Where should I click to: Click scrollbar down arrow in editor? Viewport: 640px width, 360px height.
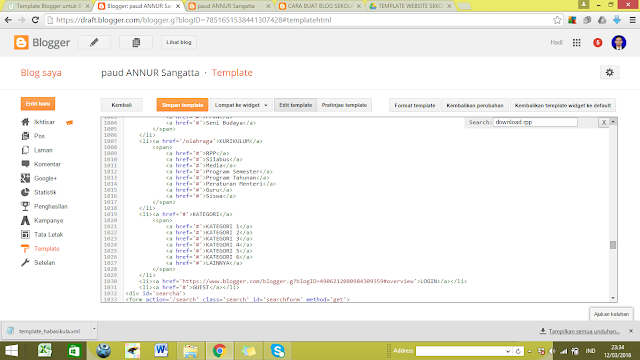click(613, 298)
